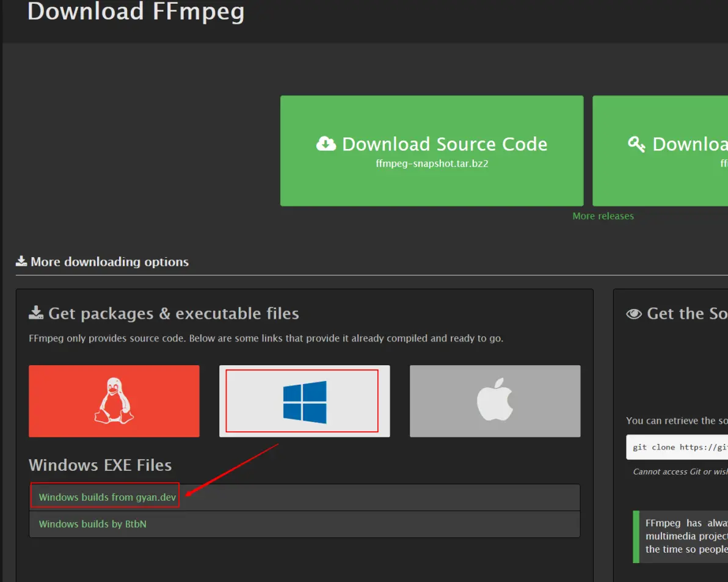Click the ffmpeg-snapshot.tar.bz2 filename

(432, 164)
